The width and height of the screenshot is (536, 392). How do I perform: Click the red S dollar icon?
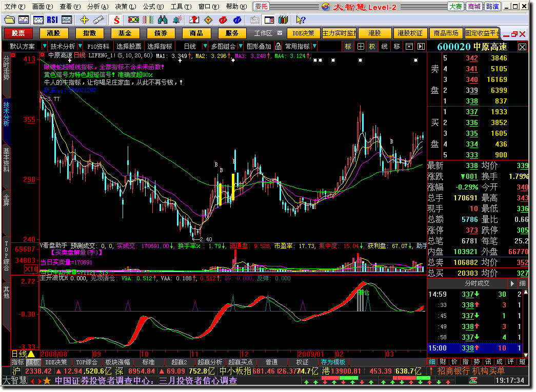pyautogui.click(x=116, y=20)
